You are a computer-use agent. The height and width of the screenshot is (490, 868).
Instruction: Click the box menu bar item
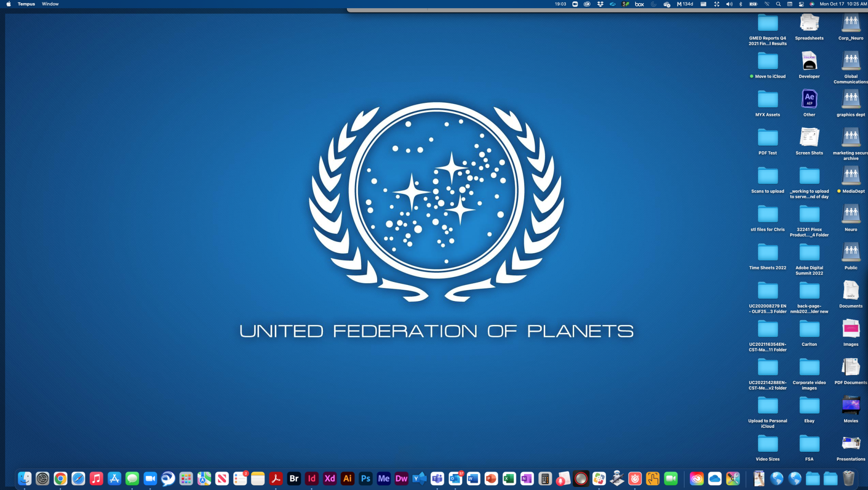[x=639, y=4]
